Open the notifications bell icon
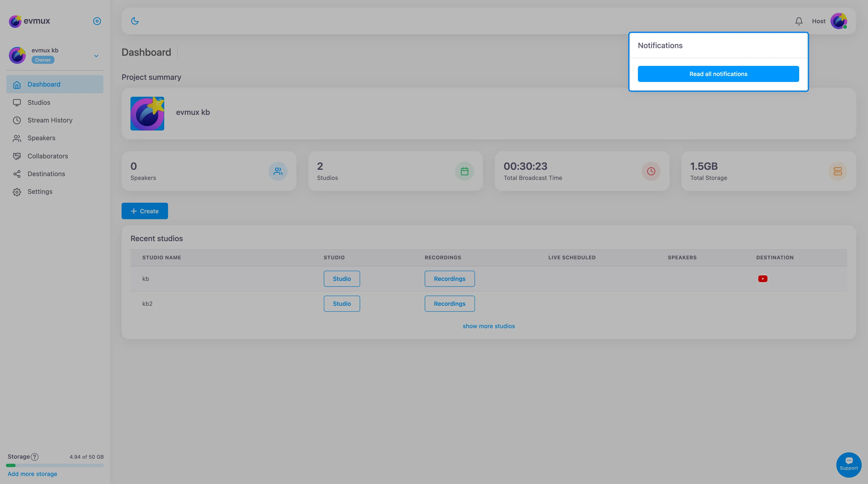Image resolution: width=868 pixels, height=484 pixels. [x=799, y=21]
